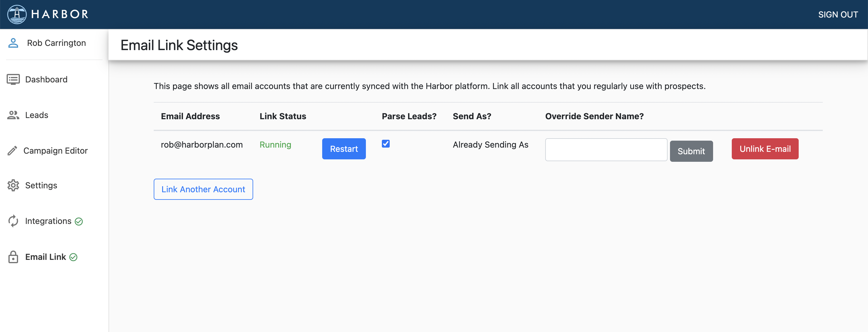This screenshot has width=868, height=332.
Task: Click SIGN OUT in the header
Action: pyautogui.click(x=838, y=14)
